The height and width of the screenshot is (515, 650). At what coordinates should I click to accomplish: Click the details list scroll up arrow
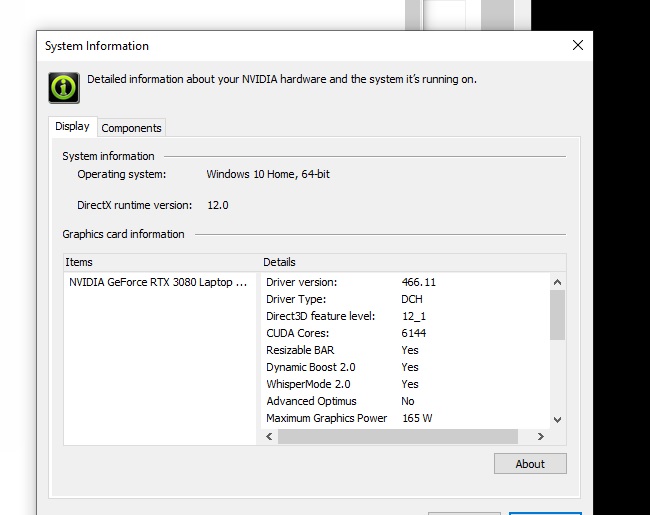[x=557, y=282]
